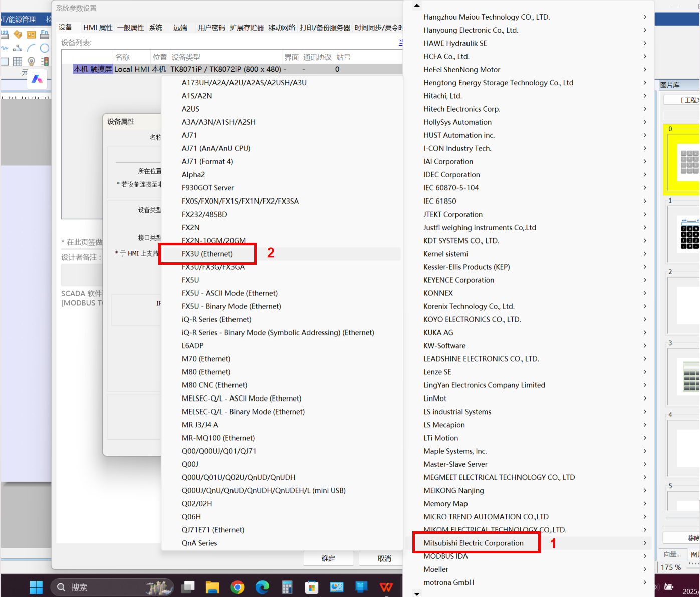Open WPS Office from the taskbar
The width and height of the screenshot is (700, 597).
pos(386,587)
